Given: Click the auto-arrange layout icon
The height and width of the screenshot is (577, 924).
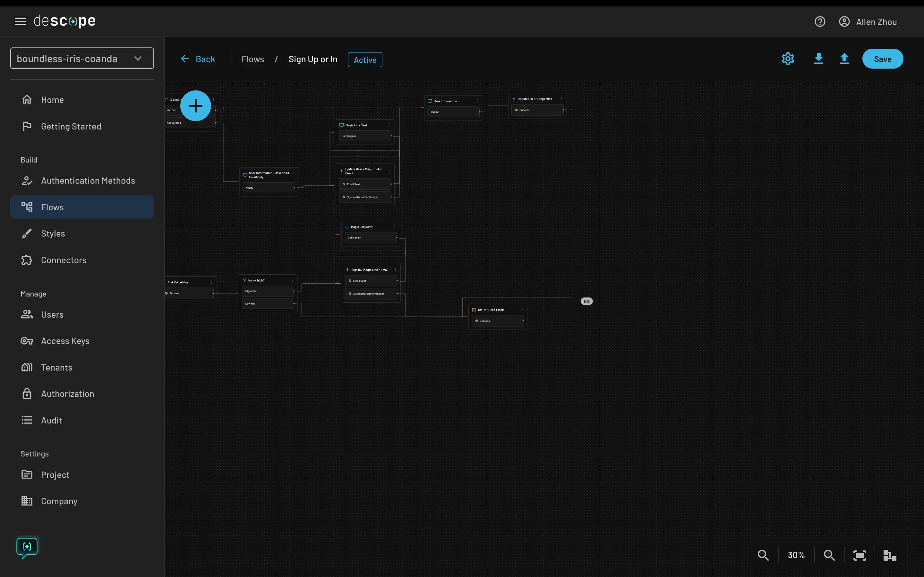Looking at the screenshot, I should (x=889, y=555).
